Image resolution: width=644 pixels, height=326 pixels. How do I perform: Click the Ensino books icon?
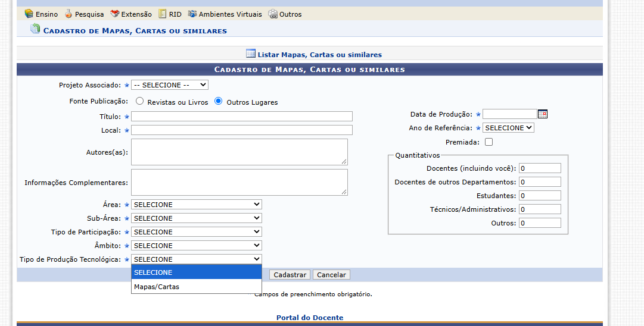coord(29,14)
